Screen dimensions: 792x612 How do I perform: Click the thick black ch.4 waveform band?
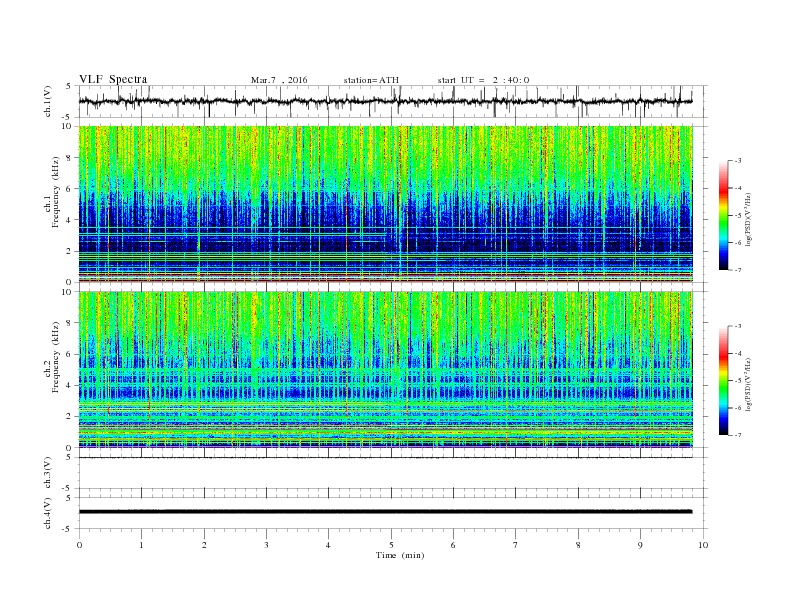point(385,512)
